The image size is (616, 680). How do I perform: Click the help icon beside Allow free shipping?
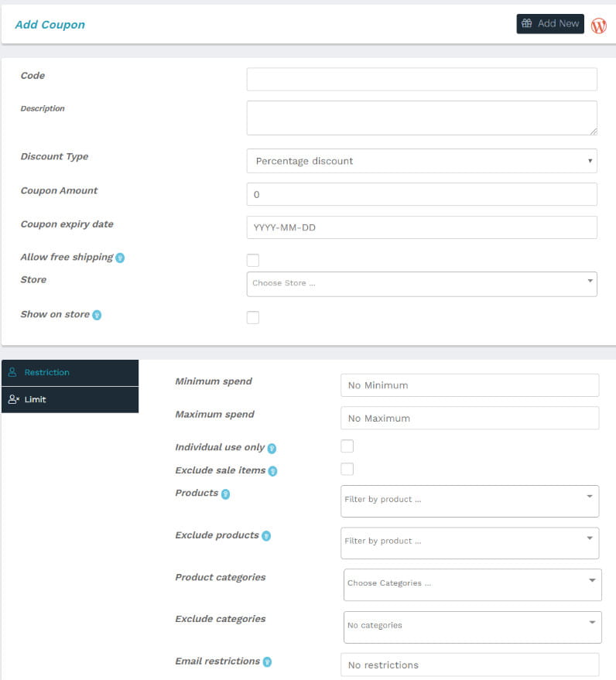tap(120, 258)
